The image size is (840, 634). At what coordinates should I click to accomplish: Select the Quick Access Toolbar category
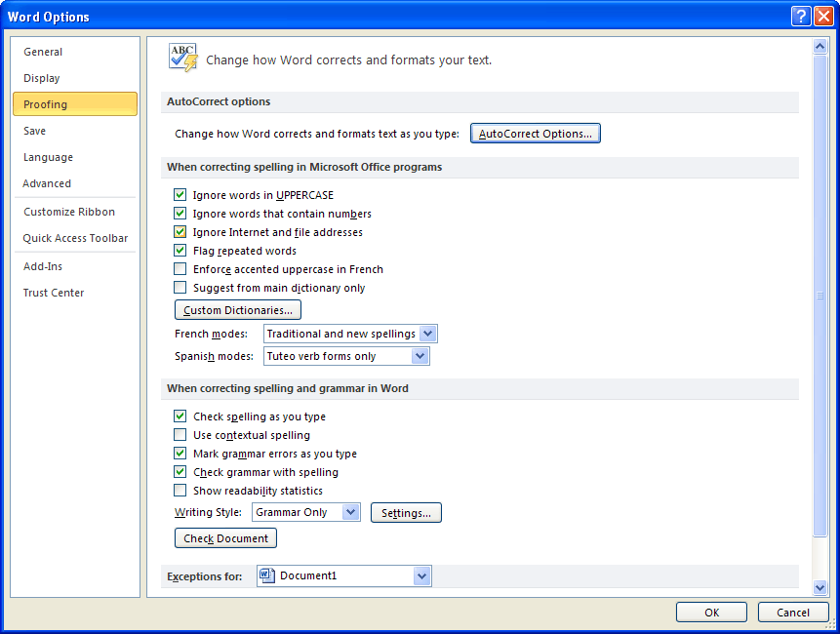pyautogui.click(x=75, y=238)
